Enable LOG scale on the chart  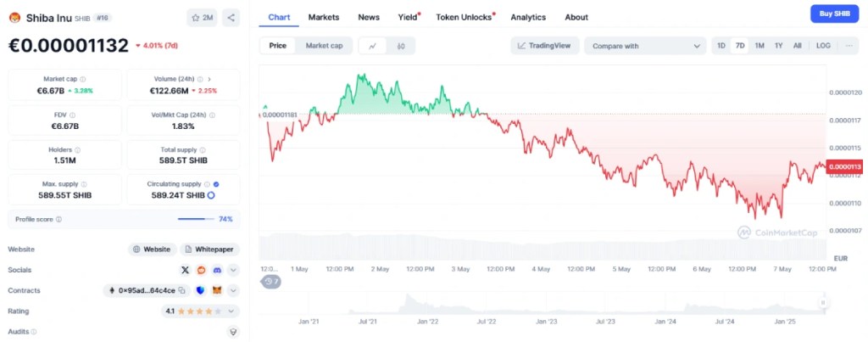[x=823, y=46]
